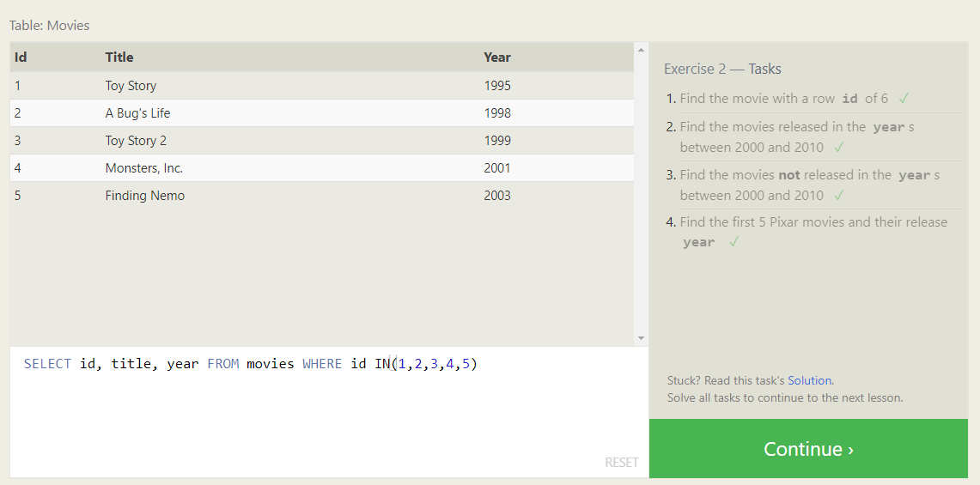Click the year 1999 cell
980x485 pixels.
497,141
